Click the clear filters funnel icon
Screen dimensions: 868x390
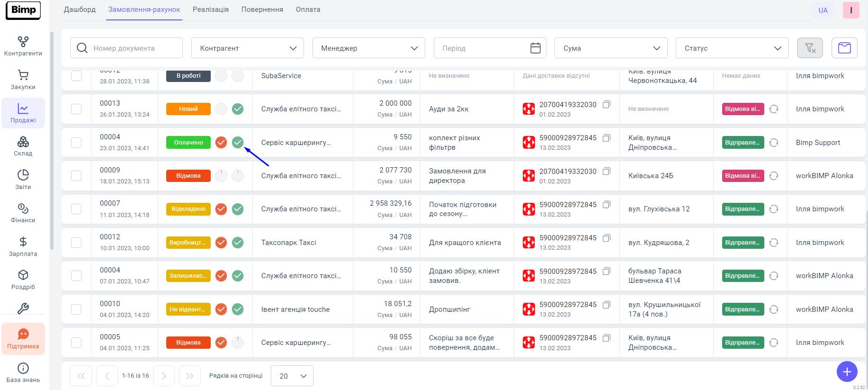pos(810,48)
